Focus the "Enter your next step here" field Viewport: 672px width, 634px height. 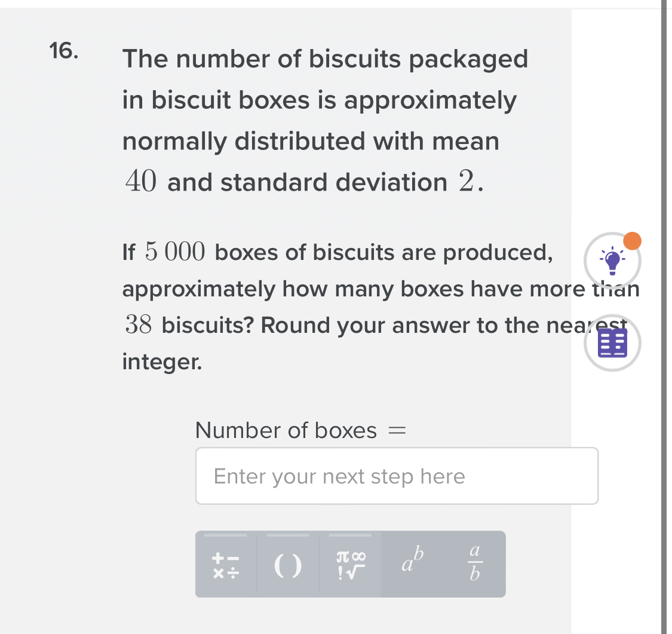pos(397,476)
